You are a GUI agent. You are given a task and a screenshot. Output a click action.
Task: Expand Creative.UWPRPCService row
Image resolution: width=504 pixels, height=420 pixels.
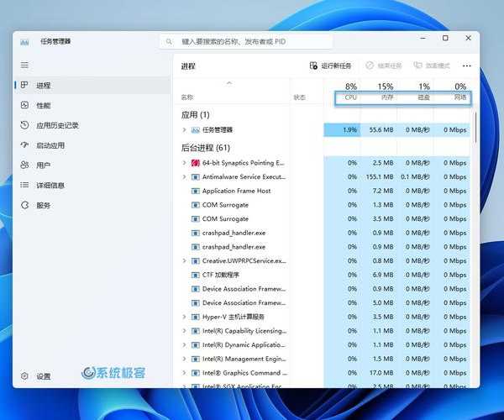click(x=184, y=261)
